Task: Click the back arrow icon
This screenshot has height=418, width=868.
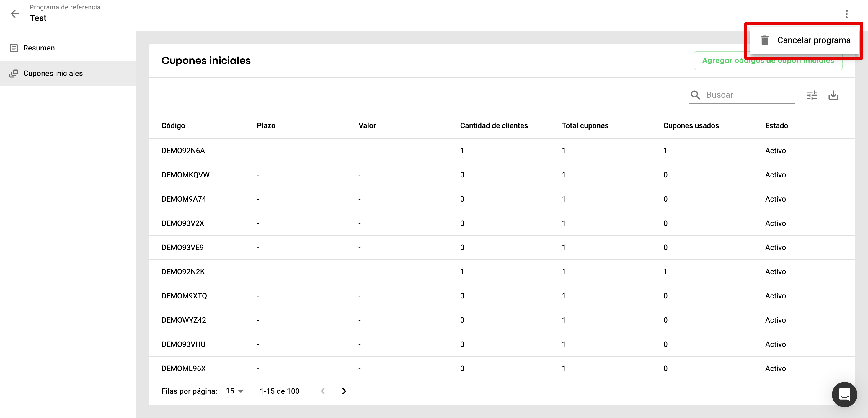Action: pyautogui.click(x=15, y=14)
